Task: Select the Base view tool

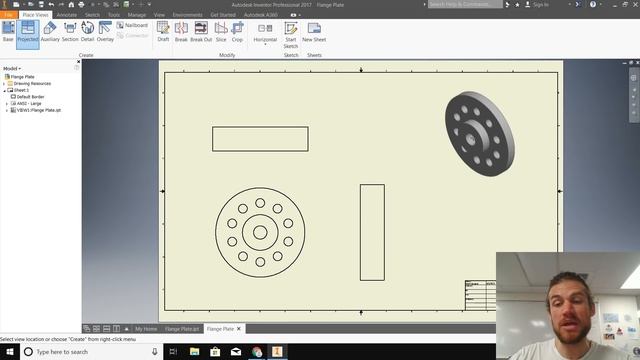Action: tap(8, 32)
